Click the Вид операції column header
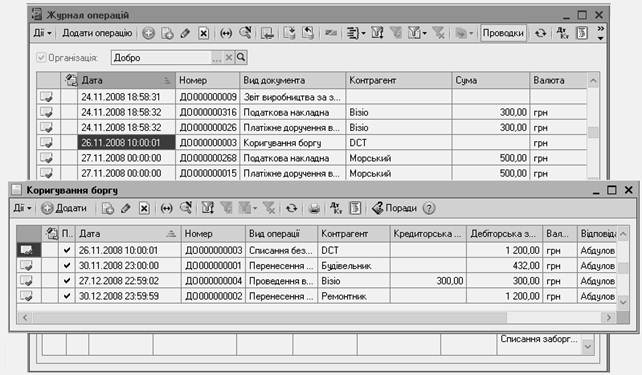 pyautogui.click(x=281, y=234)
